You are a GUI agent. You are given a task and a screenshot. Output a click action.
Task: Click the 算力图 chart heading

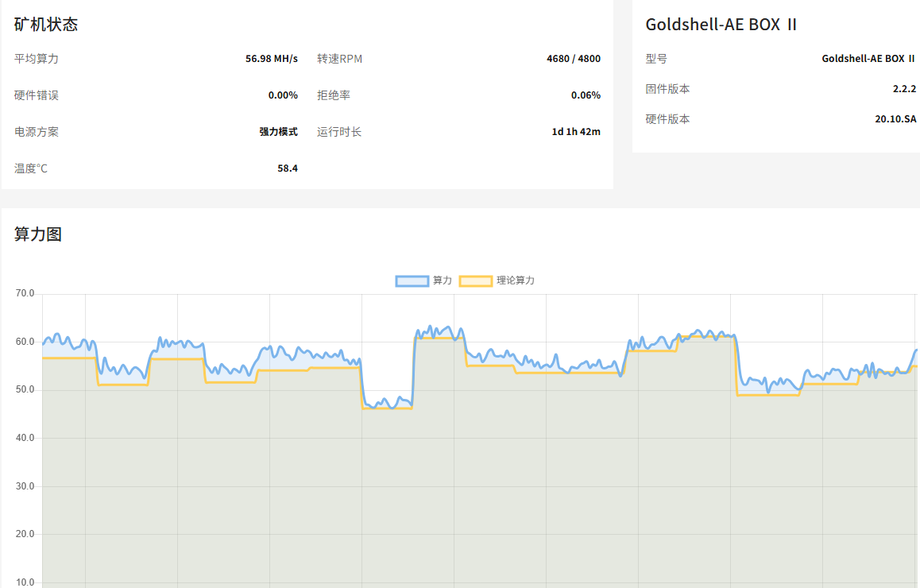click(x=38, y=234)
